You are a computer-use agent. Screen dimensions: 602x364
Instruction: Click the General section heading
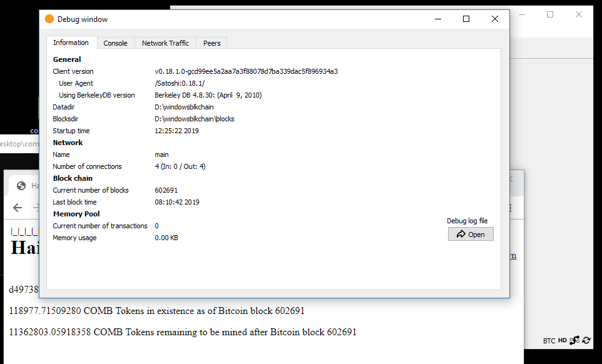pyautogui.click(x=67, y=59)
